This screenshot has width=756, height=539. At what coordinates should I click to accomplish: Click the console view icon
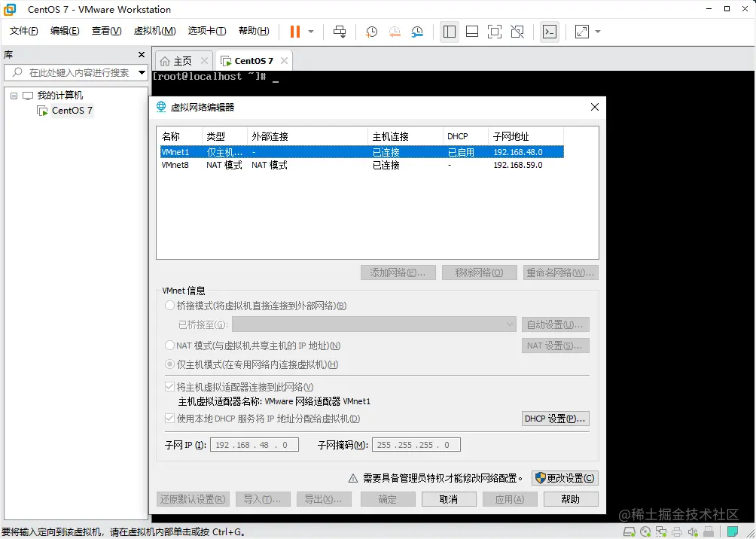pos(549,32)
